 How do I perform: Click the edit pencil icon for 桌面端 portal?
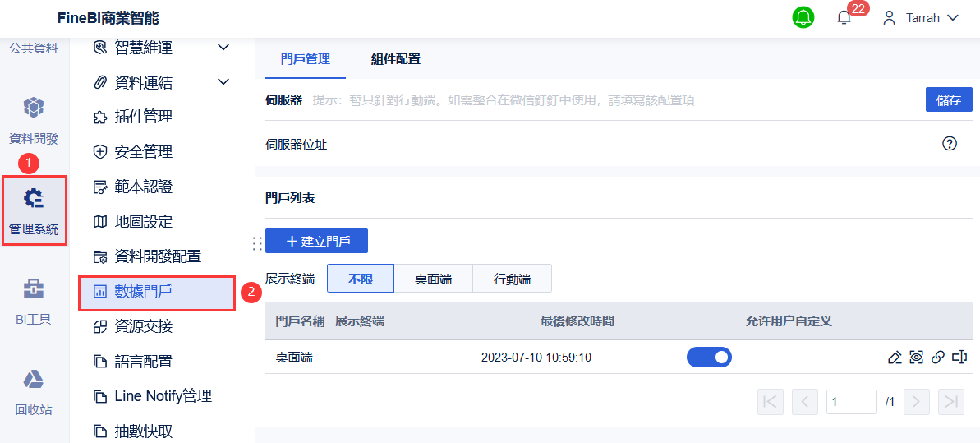[895, 358]
